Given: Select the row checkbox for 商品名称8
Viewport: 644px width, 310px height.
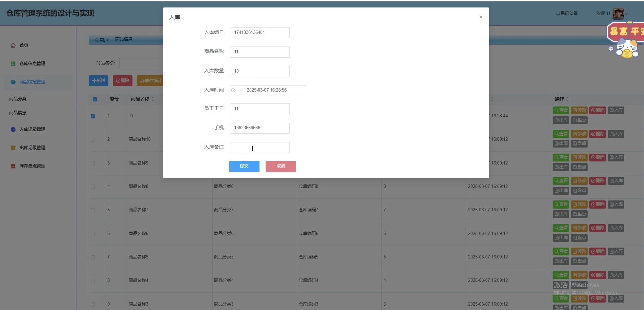Looking at the screenshot, I should coord(93,187).
